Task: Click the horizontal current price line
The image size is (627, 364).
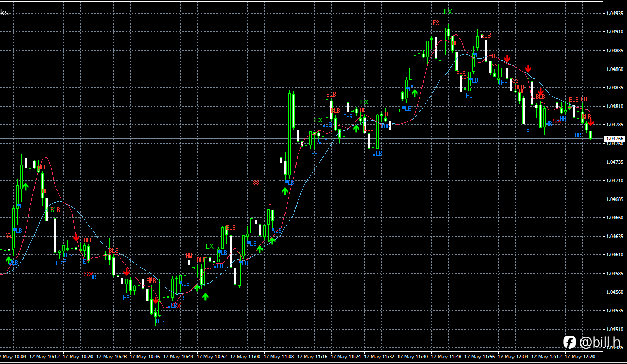Action: [x=302, y=139]
